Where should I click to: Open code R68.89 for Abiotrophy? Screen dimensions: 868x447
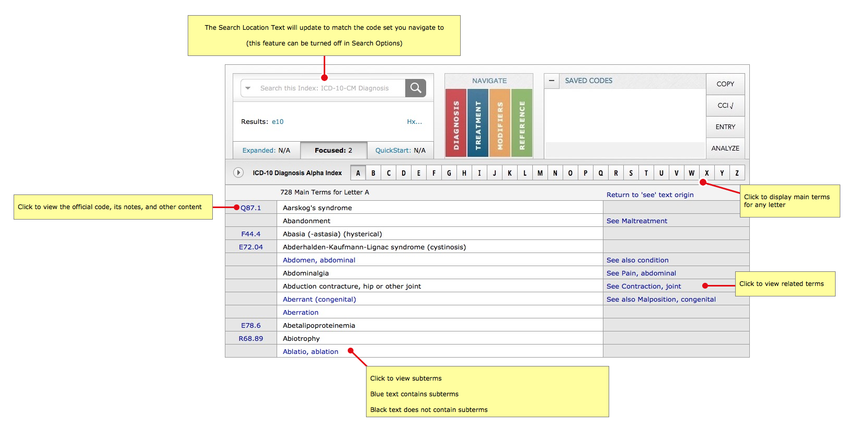pos(251,339)
